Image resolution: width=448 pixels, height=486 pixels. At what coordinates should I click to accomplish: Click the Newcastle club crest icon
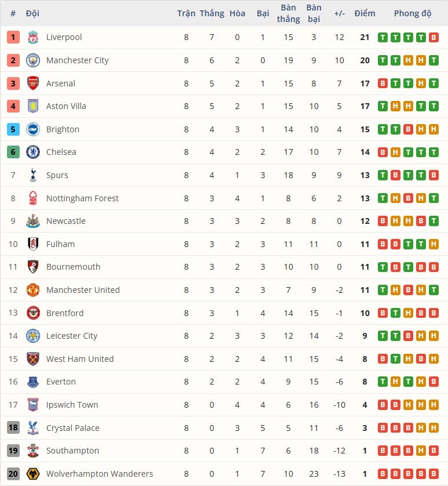point(33,221)
